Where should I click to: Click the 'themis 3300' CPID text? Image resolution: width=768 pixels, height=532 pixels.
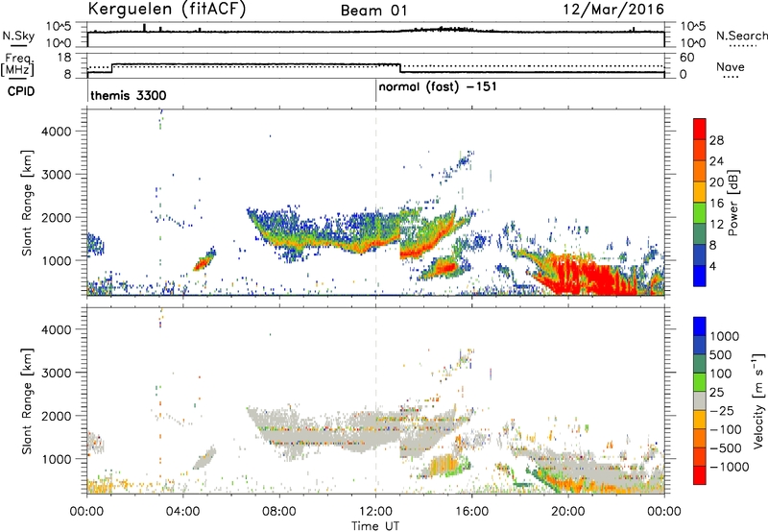pyautogui.click(x=129, y=95)
